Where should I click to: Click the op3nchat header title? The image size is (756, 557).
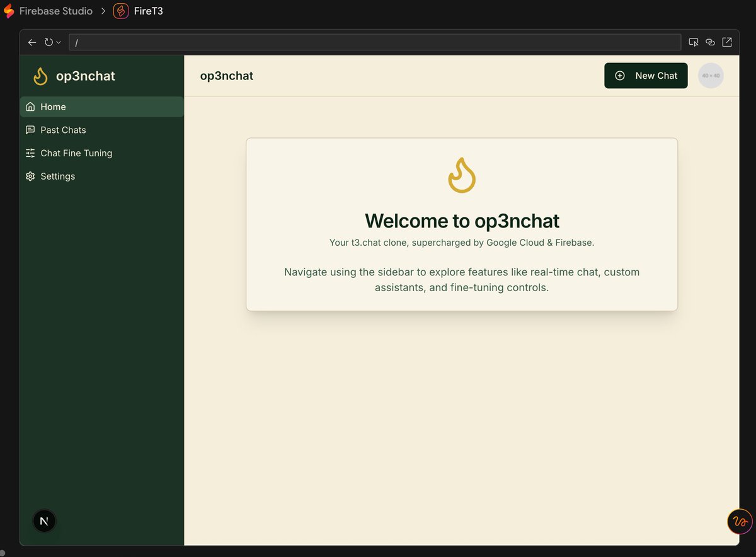click(227, 76)
